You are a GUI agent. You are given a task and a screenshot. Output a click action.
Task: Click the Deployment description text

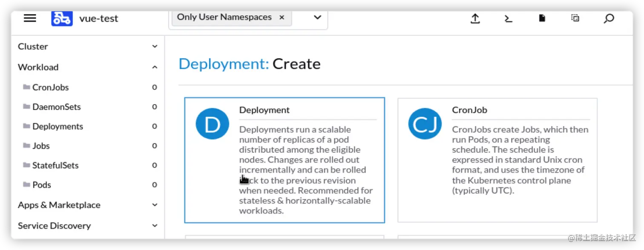[x=306, y=170]
